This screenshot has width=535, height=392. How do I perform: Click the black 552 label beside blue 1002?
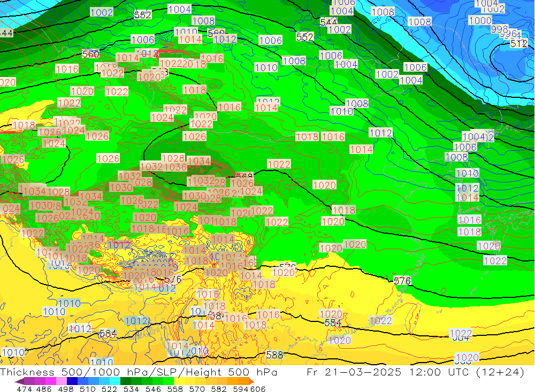pyautogui.click(x=143, y=14)
